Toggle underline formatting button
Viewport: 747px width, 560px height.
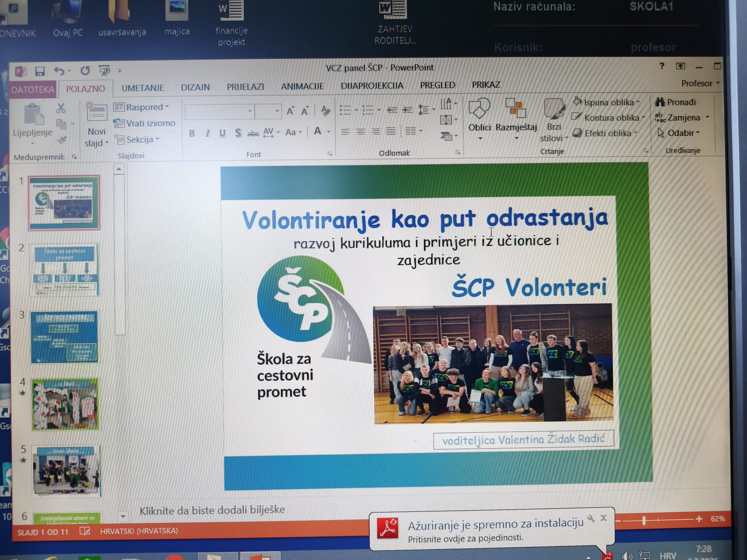pyautogui.click(x=222, y=133)
